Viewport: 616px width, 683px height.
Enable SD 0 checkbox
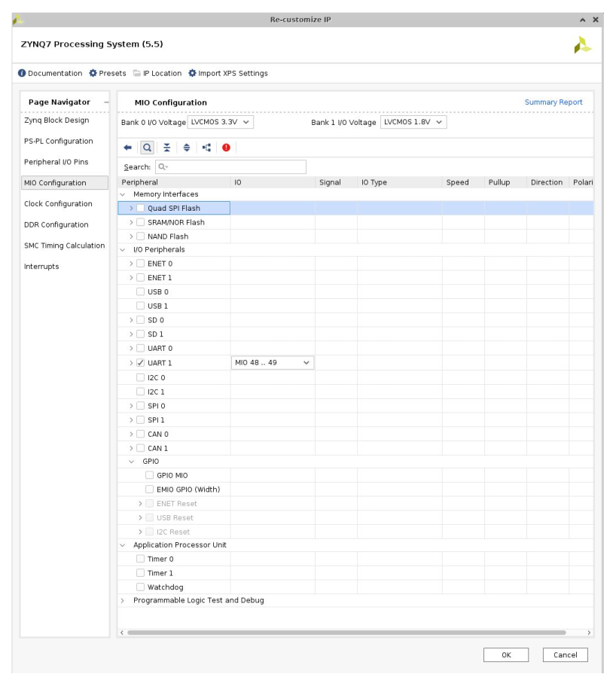point(140,320)
